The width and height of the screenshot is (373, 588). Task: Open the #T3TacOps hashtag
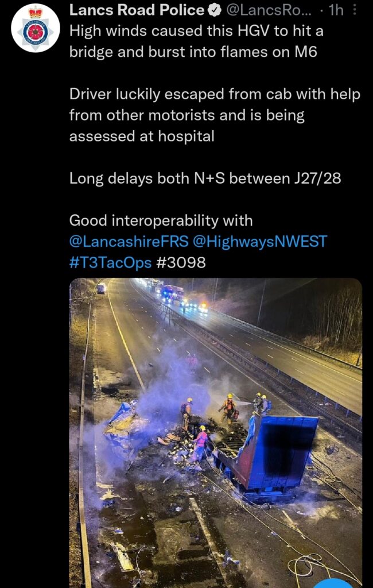(x=111, y=262)
